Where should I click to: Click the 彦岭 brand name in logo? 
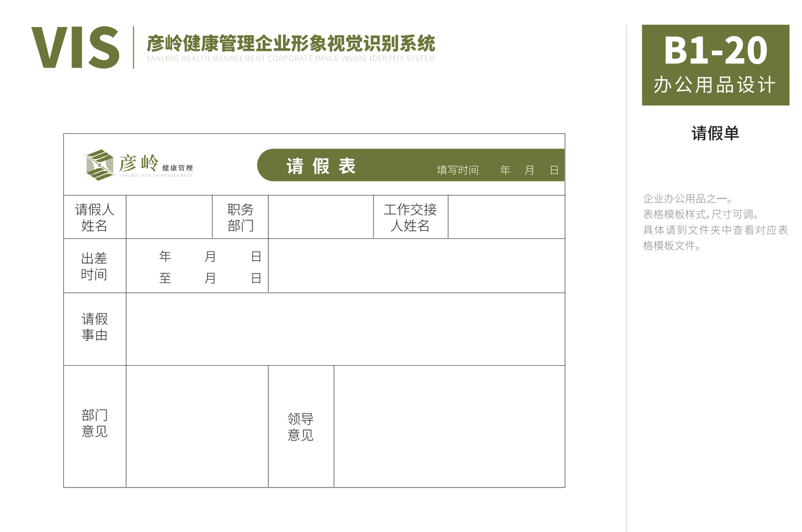coord(139,162)
